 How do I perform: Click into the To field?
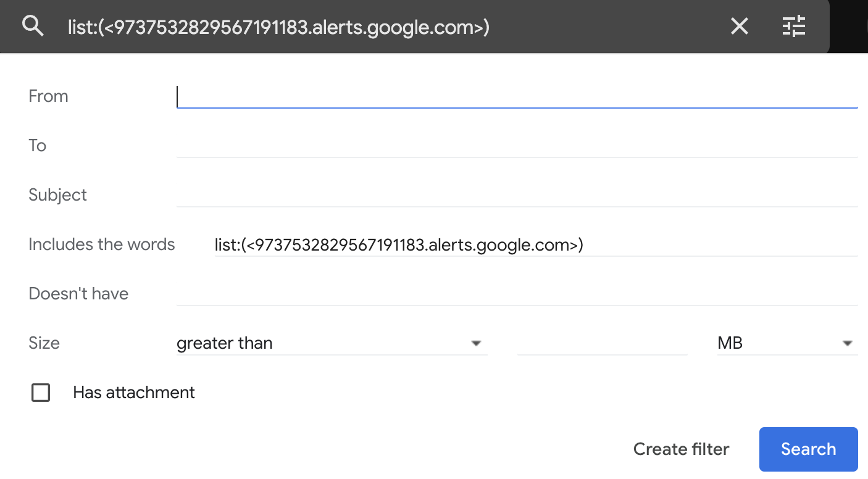(516, 146)
